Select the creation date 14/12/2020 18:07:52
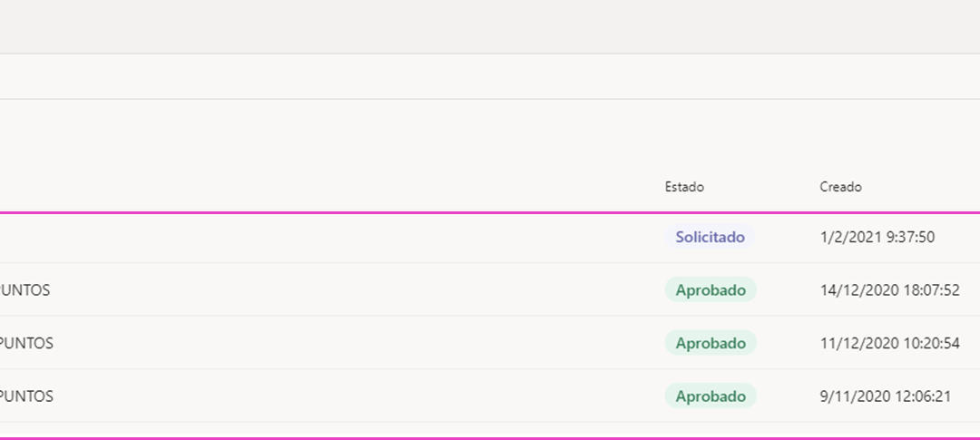Screen dimensions: 980x440 [x=889, y=290]
